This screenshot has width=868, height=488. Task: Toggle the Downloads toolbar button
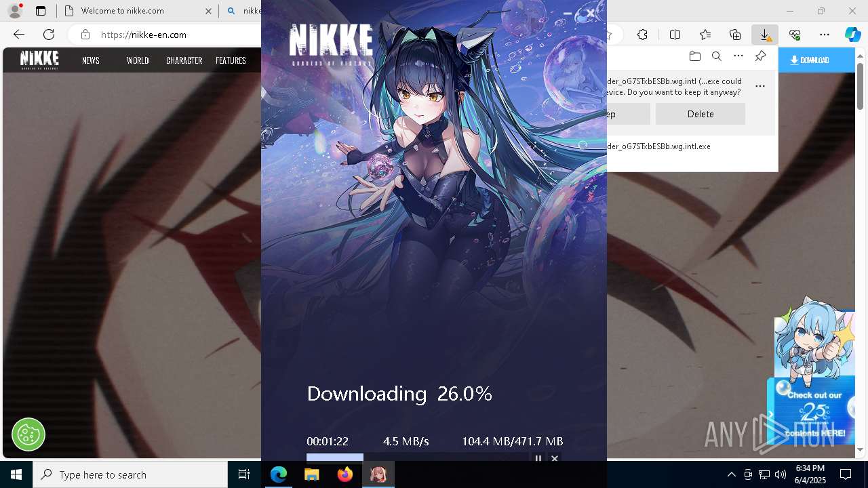tap(764, 35)
